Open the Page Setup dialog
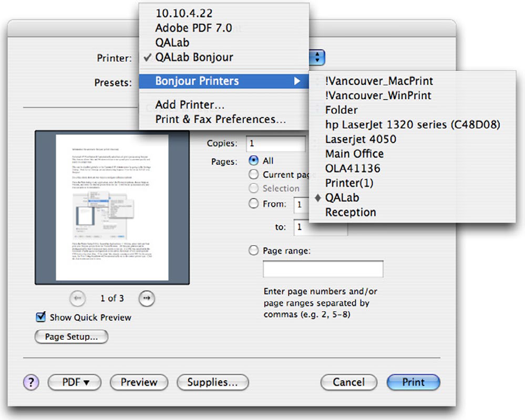The image size is (525, 420). tap(70, 337)
